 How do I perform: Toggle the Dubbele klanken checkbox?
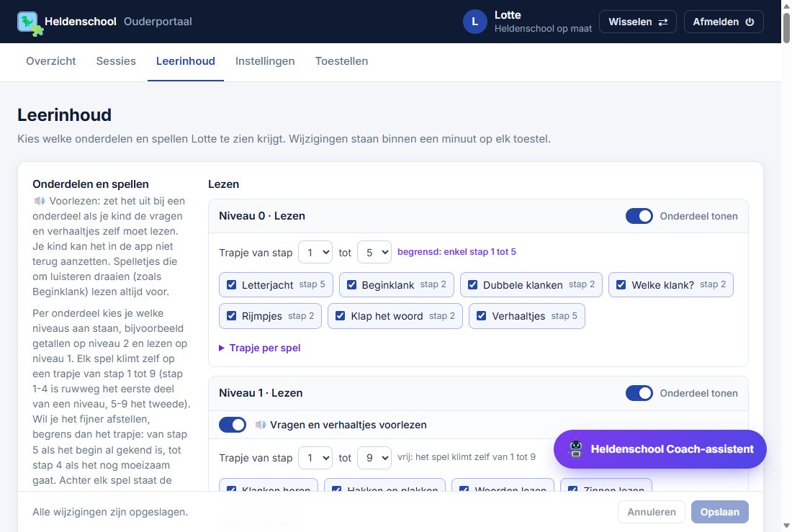point(473,285)
